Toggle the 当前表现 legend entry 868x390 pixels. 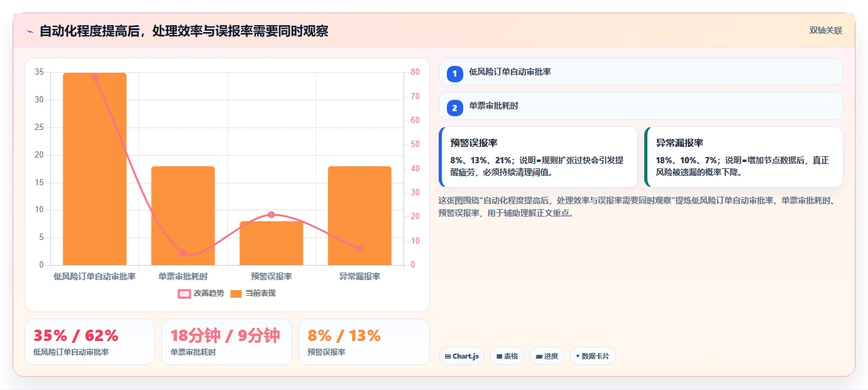[x=253, y=293]
